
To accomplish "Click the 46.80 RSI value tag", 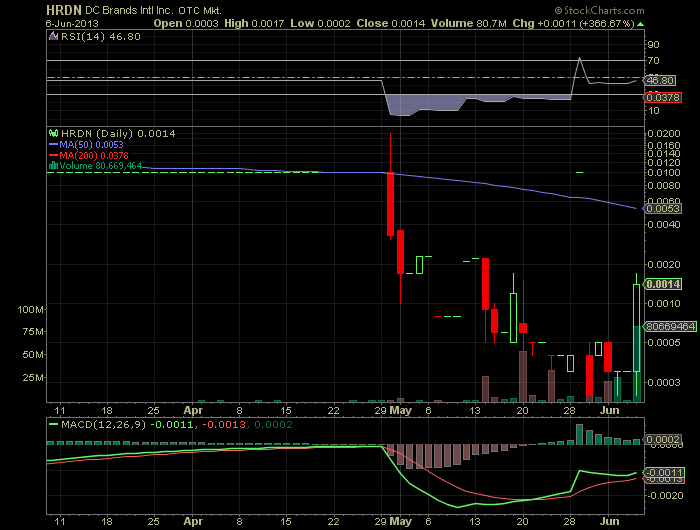I will pyautogui.click(x=660, y=81).
